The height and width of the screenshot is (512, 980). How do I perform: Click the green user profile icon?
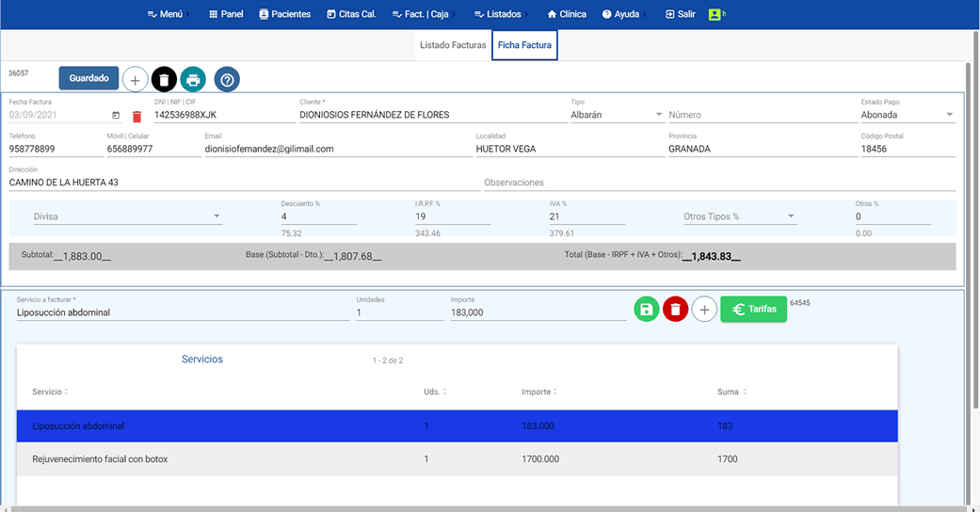(x=715, y=15)
